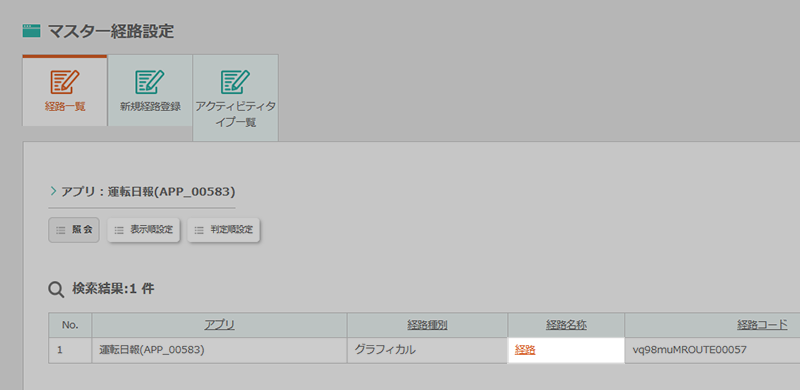Open the アクティビティタイプ一覧 tab
The height and width of the screenshot is (390, 800).
click(235, 98)
